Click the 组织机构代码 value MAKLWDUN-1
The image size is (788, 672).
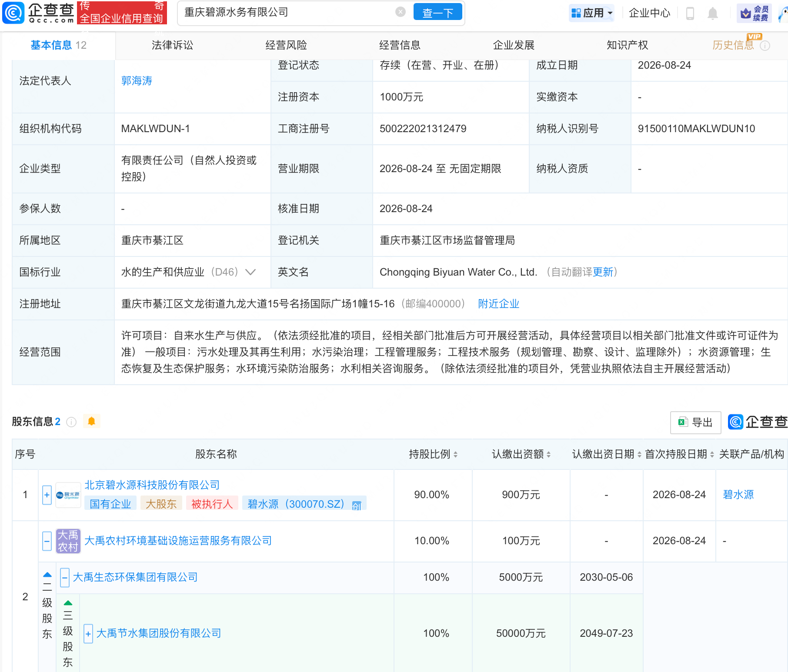point(155,129)
